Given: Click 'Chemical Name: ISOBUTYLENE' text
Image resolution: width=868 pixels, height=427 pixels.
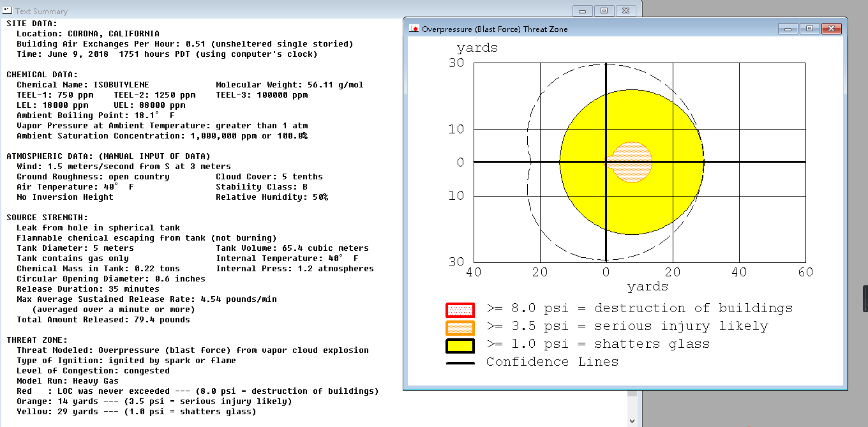Looking at the screenshot, I should tap(83, 85).
